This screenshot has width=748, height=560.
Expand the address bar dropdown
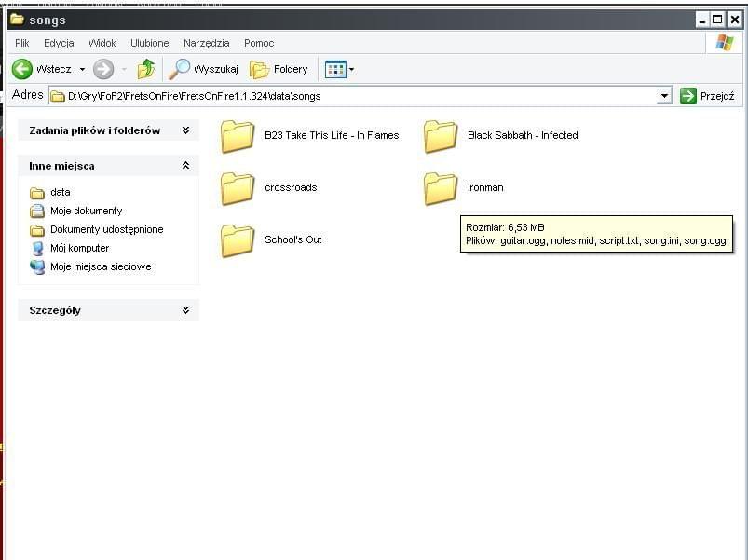(664, 96)
